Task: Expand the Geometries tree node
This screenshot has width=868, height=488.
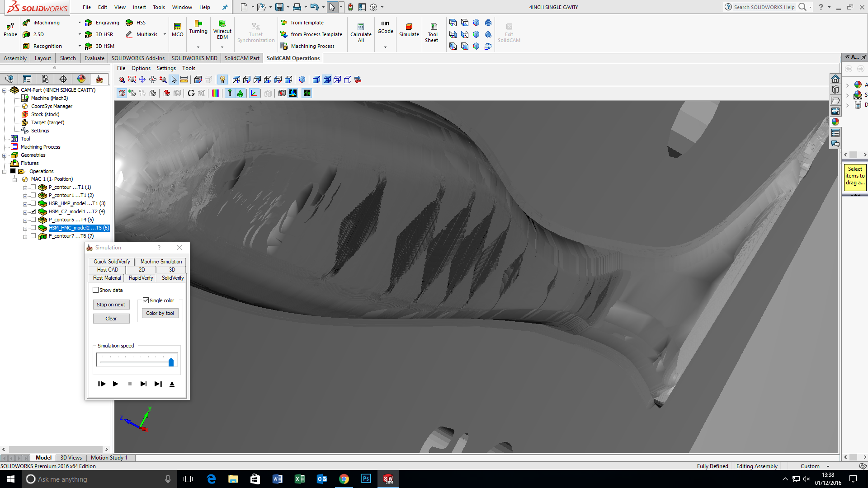Action: pos(5,155)
